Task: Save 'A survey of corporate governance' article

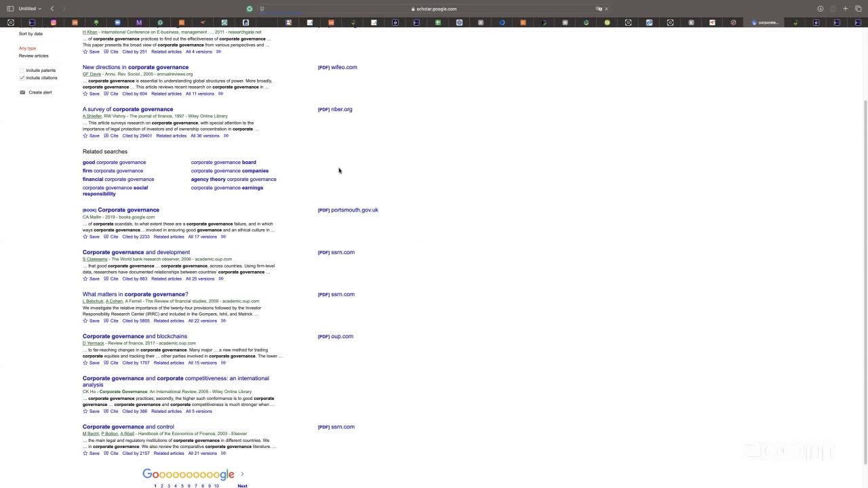Action: tap(91, 136)
